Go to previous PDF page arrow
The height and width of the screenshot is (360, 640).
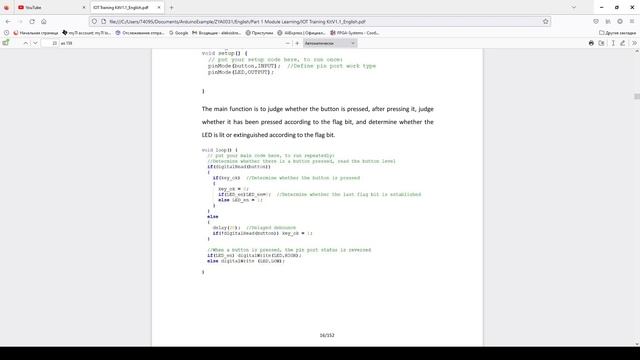click(x=25, y=43)
